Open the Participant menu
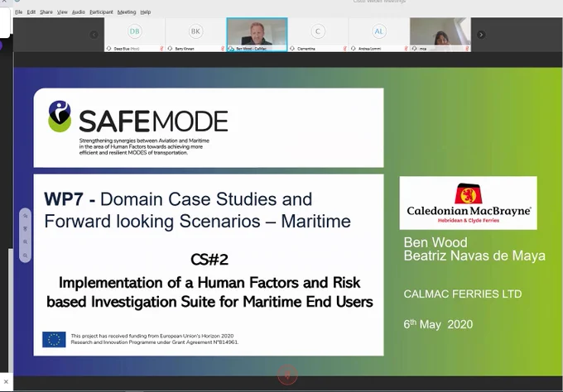Viewport: 563px width, 392px height. [x=101, y=12]
